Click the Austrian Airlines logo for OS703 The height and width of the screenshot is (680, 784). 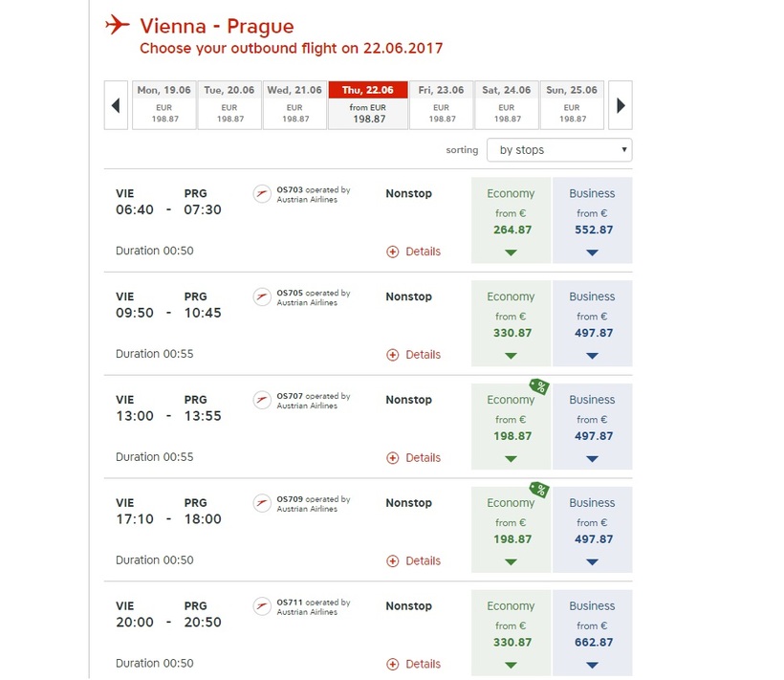click(x=262, y=194)
